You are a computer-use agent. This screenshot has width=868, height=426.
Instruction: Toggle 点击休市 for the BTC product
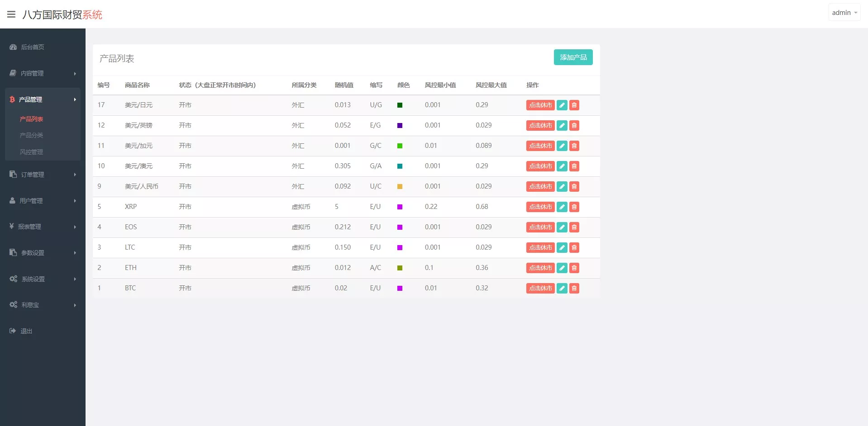[x=540, y=288]
